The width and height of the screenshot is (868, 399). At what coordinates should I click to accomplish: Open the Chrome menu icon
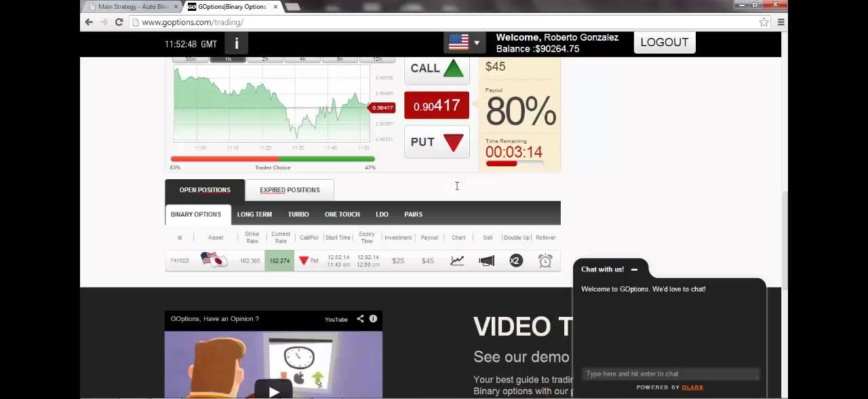781,22
